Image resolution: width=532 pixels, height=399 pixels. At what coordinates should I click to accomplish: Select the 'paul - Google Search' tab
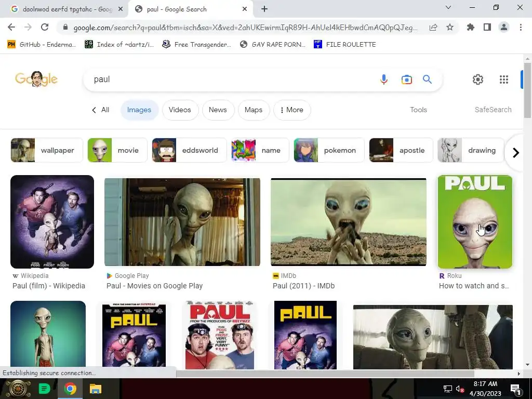190,9
